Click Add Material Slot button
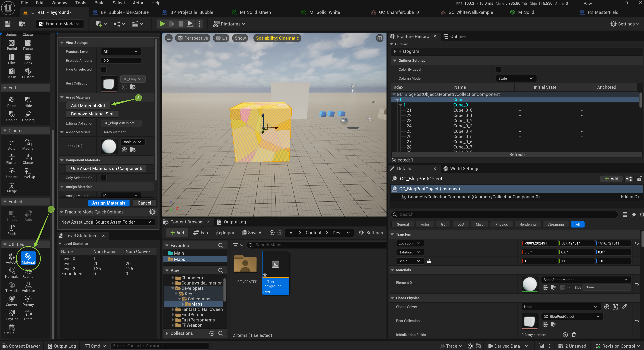The width and height of the screenshot is (644, 350). 88,105
